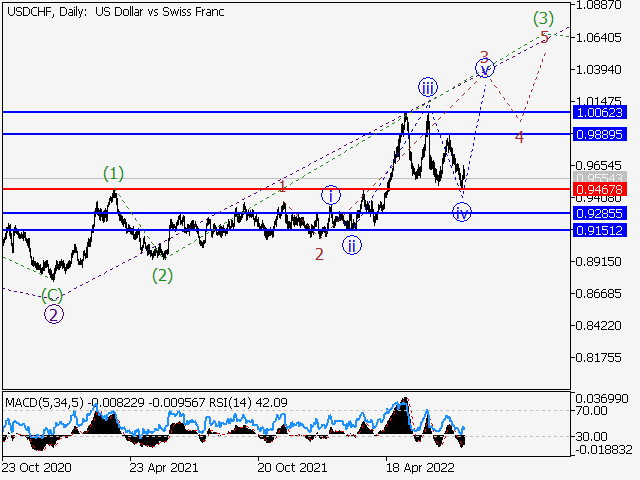The width and height of the screenshot is (640, 480).
Task: Click the -0.018832 indicator scale value
Action: (604, 450)
